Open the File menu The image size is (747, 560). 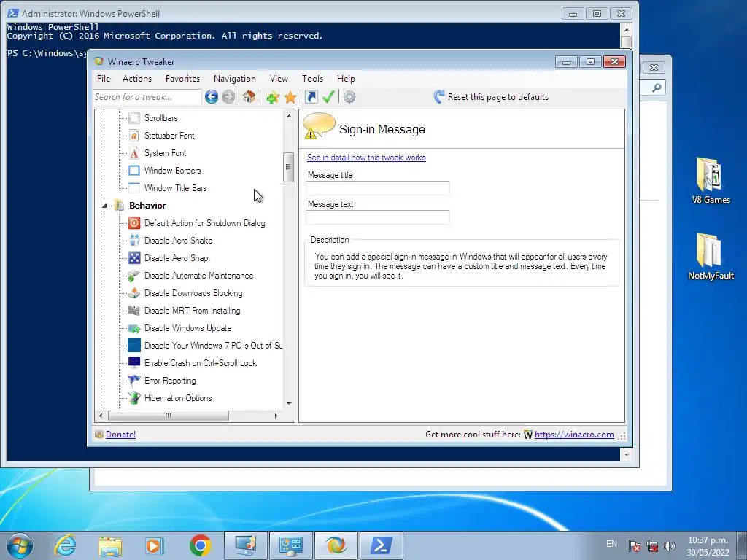tap(104, 79)
